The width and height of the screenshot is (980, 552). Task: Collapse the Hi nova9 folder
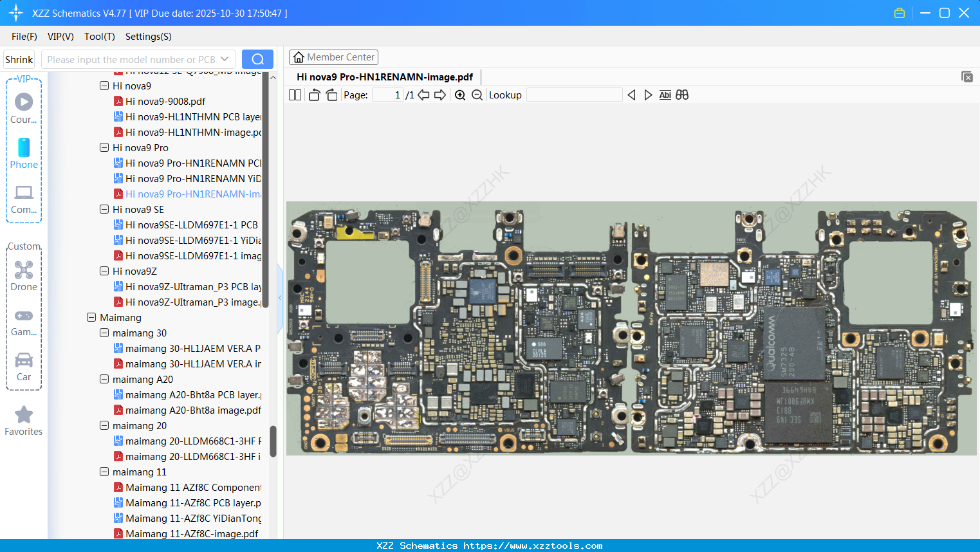(x=104, y=86)
